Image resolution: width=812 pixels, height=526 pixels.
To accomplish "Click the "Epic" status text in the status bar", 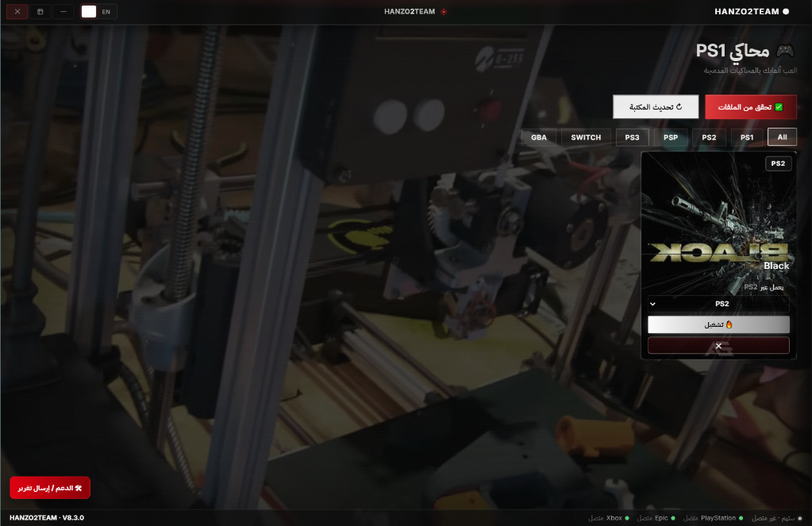I will pyautogui.click(x=661, y=518).
